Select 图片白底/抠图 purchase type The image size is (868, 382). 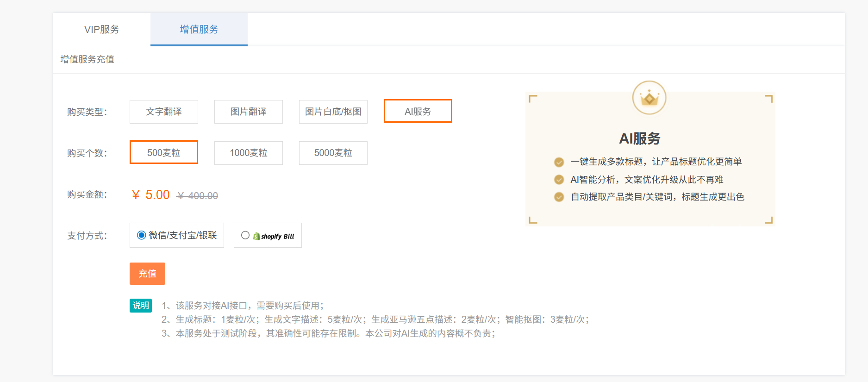(x=333, y=112)
